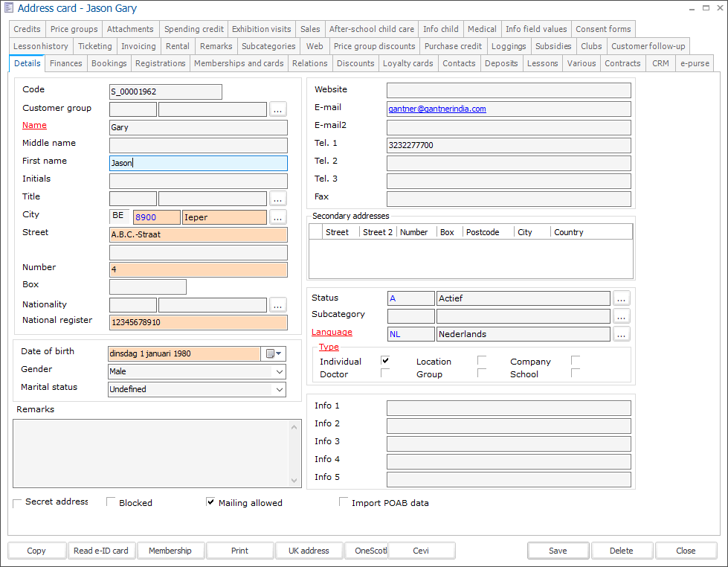Open the Date of birth calendar picker
Screen dimensions: 728x567
[x=274, y=353]
